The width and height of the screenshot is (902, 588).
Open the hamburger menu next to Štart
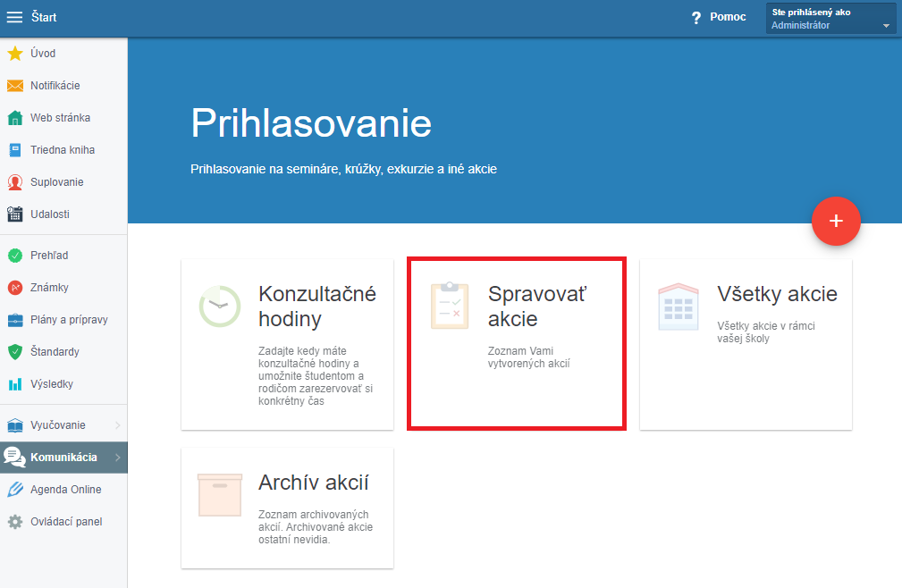click(x=14, y=17)
